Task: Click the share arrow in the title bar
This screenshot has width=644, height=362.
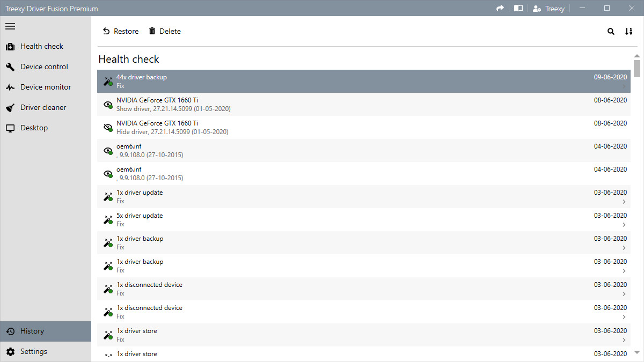Action: point(500,8)
